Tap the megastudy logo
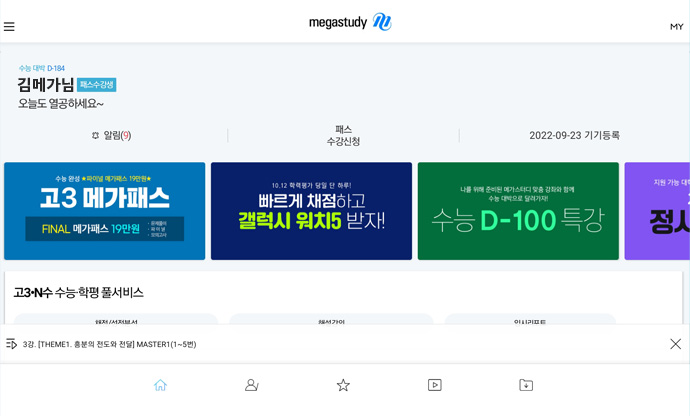690x416 pixels. pos(350,22)
